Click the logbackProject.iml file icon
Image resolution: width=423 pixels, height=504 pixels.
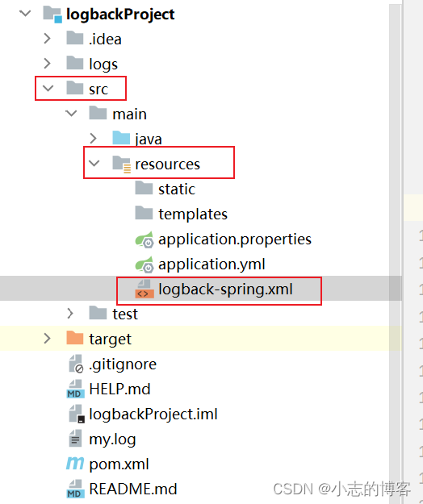pyautogui.click(x=77, y=414)
